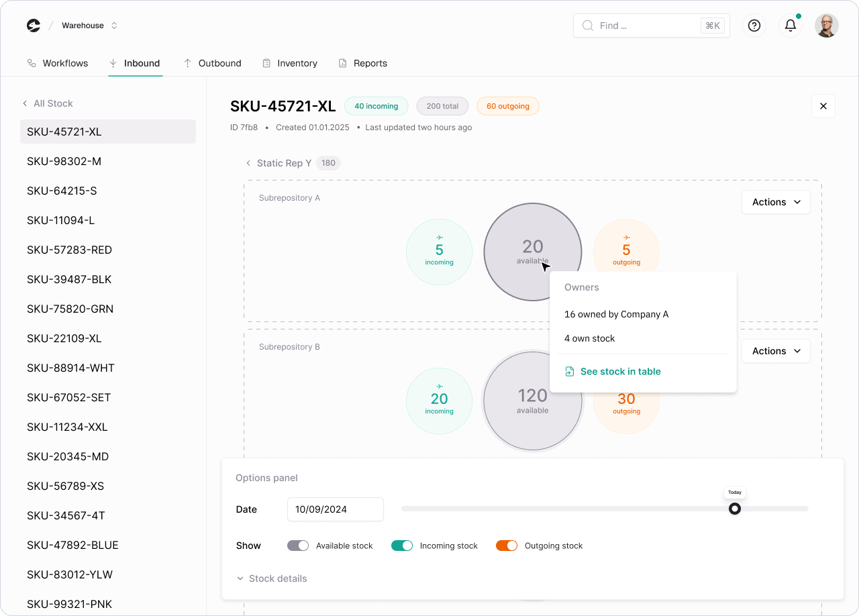Expand the Stock details section
The width and height of the screenshot is (859, 616).
(272, 578)
